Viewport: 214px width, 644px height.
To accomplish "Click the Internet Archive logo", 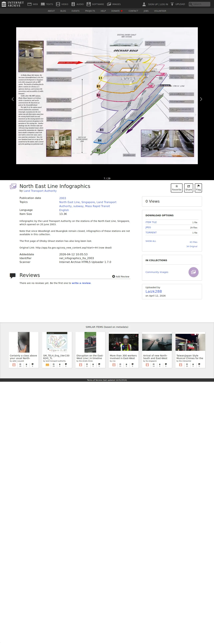I will pyautogui.click(x=12, y=4).
